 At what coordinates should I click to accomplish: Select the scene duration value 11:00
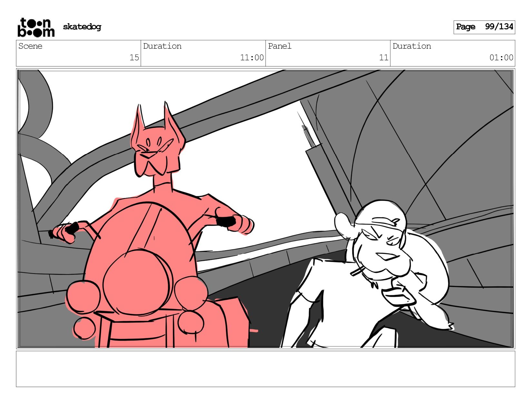point(252,58)
